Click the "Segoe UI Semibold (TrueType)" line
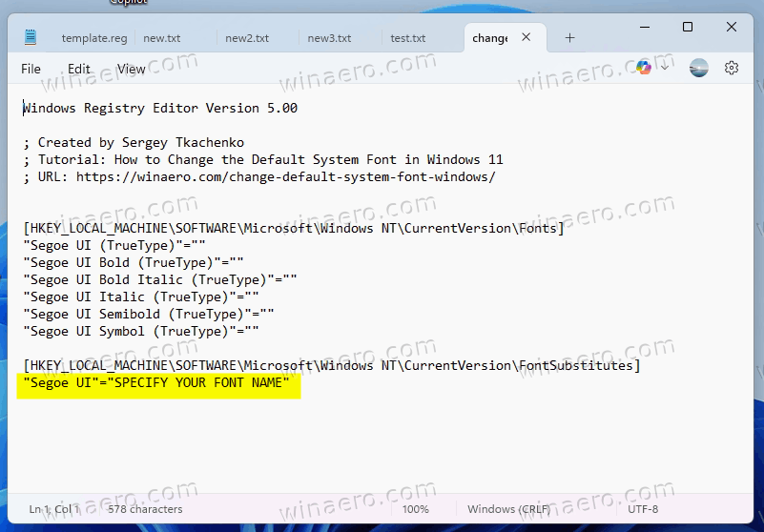 (149, 314)
